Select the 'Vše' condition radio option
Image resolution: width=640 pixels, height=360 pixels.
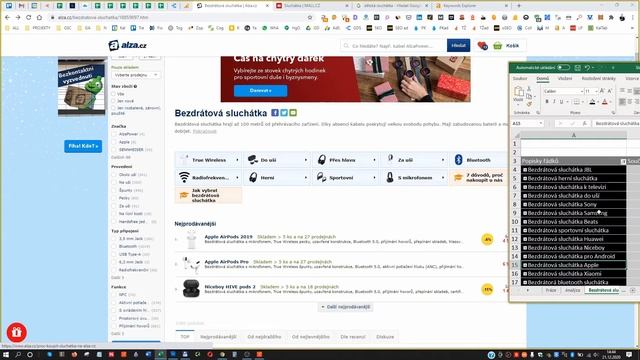[114, 94]
